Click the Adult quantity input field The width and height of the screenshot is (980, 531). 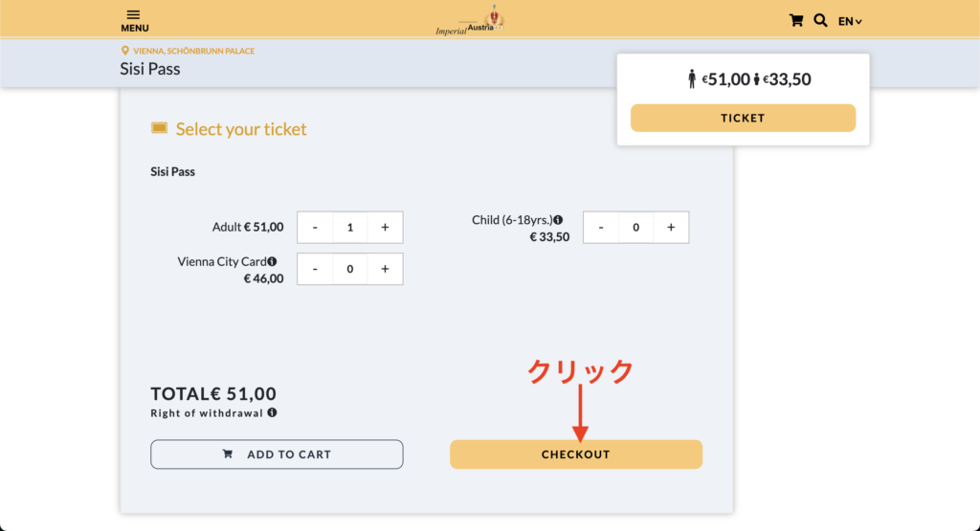(350, 228)
